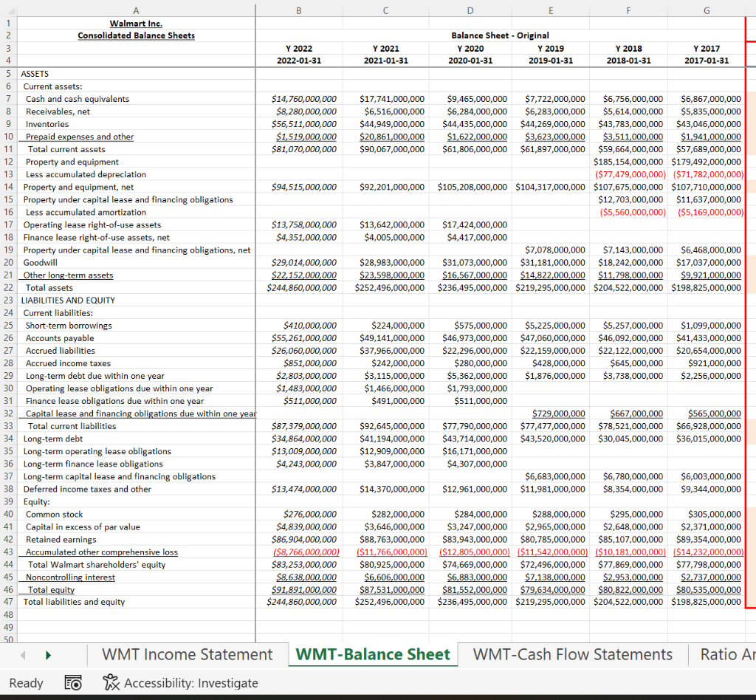Select row 7 header
Screen dimensions: 756x700
pyautogui.click(x=9, y=98)
